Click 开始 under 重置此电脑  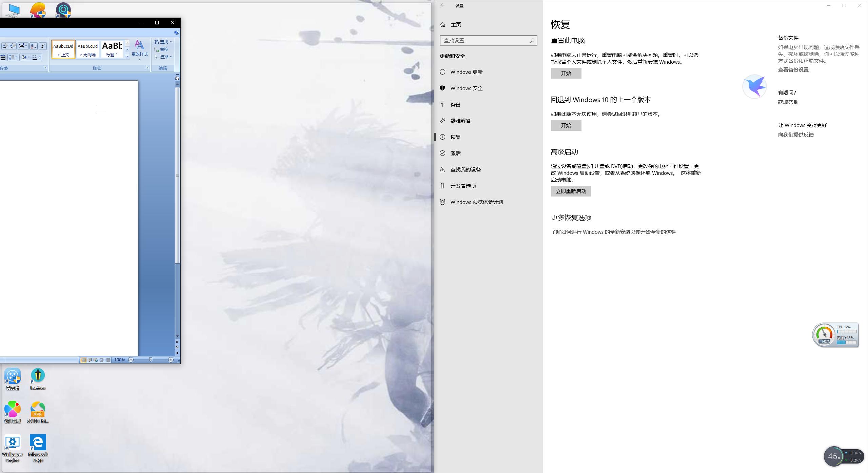566,73
